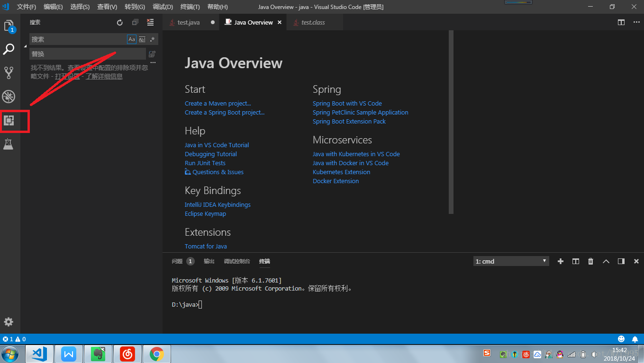Open the 编辑(E) menu
The image size is (644, 363).
click(53, 7)
